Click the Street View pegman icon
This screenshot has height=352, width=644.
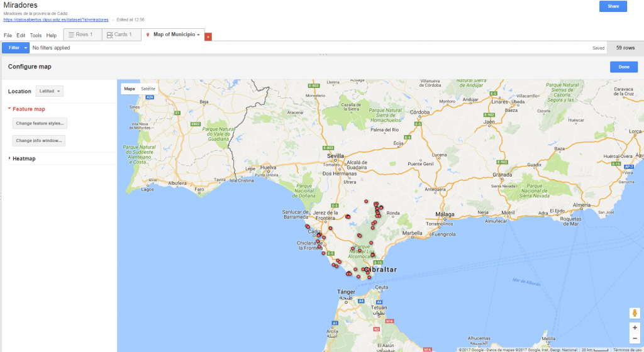635,313
